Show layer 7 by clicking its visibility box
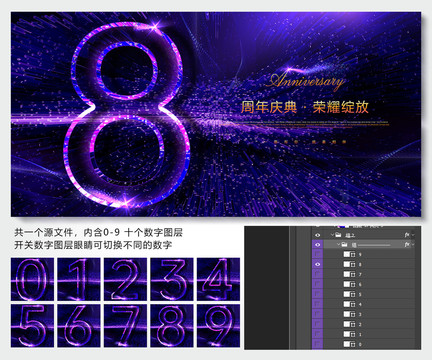Screen dimensions: 432x360 click(318, 274)
